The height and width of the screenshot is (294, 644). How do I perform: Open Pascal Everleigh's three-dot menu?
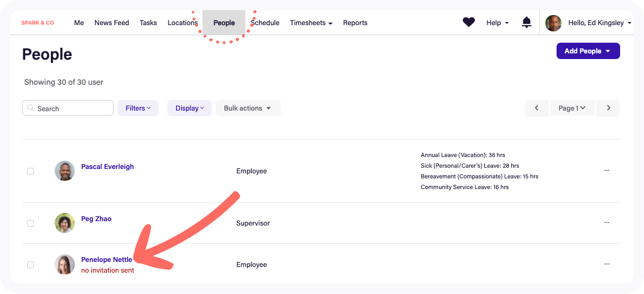pyautogui.click(x=607, y=170)
